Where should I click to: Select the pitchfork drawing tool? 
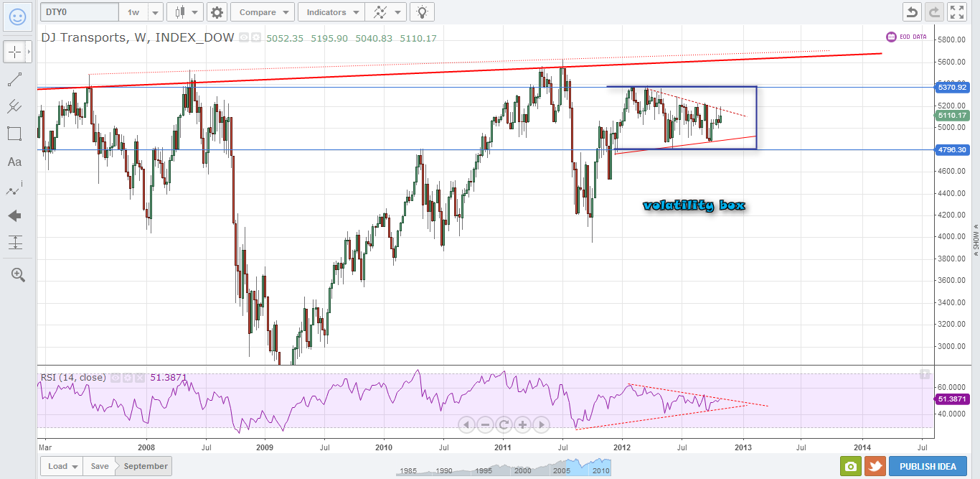coord(14,107)
